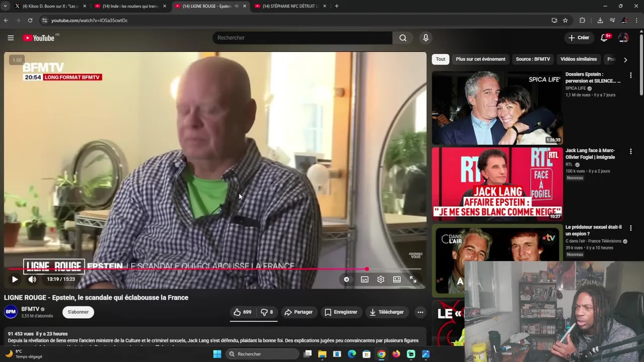Image resolution: width=644 pixels, height=362 pixels.
Task: Dislike the video thumbs-down
Action: click(x=267, y=312)
